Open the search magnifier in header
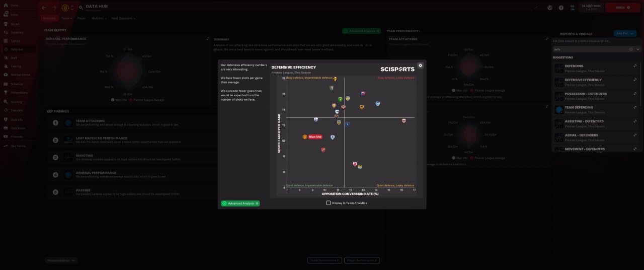This screenshot has height=270, width=644. pos(82,8)
